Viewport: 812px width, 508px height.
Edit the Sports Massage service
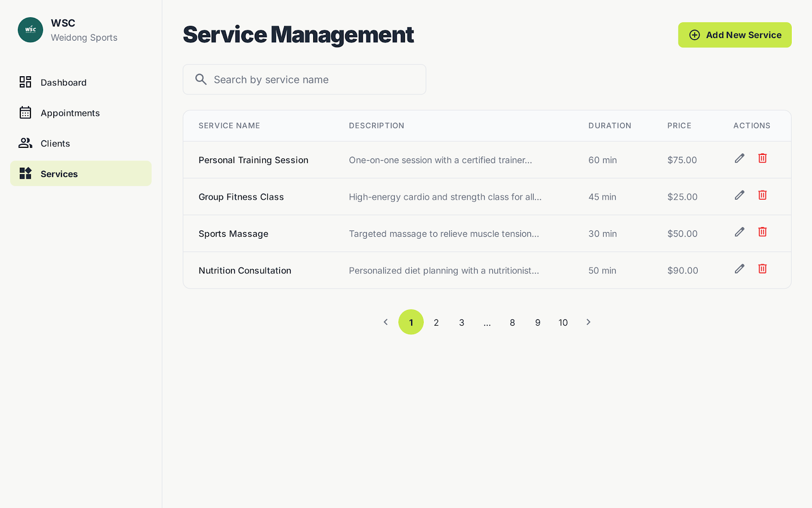click(x=739, y=232)
